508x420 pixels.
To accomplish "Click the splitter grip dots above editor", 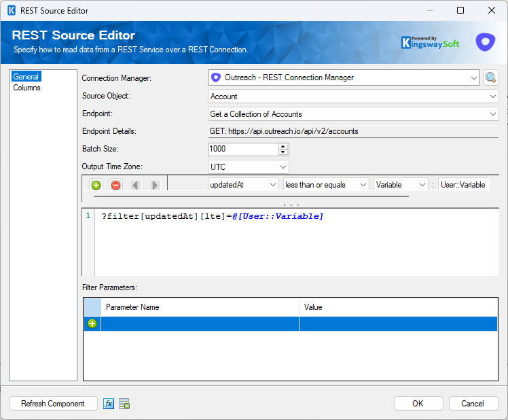I will (291, 205).
